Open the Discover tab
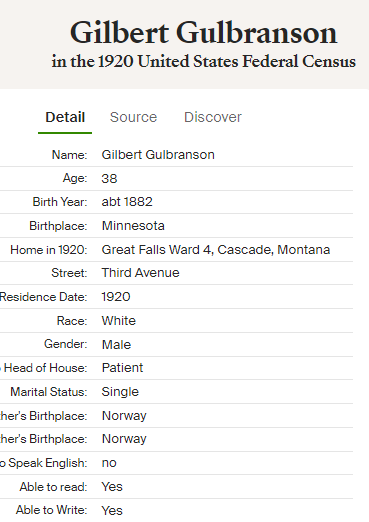The width and height of the screenshot is (369, 522). tap(213, 117)
